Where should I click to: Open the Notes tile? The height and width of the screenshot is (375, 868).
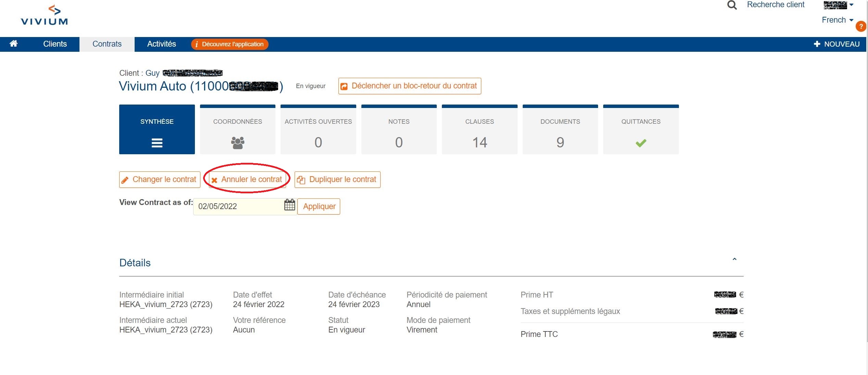coord(399,130)
